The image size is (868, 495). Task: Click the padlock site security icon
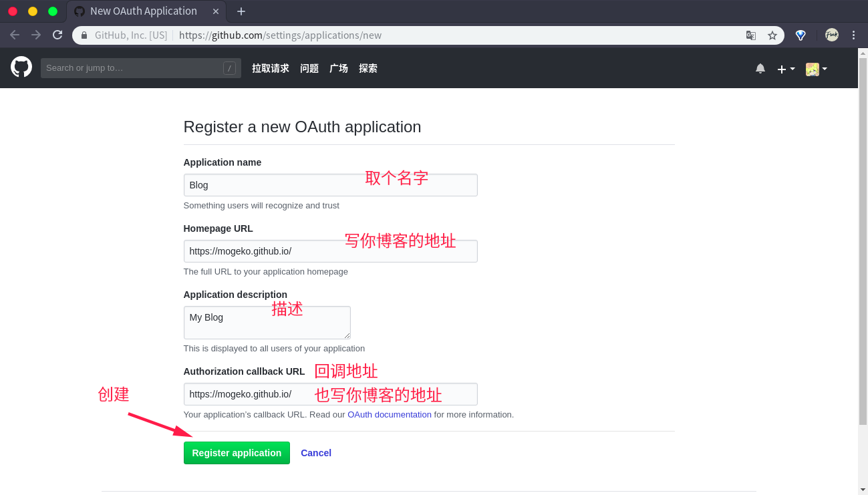click(84, 35)
